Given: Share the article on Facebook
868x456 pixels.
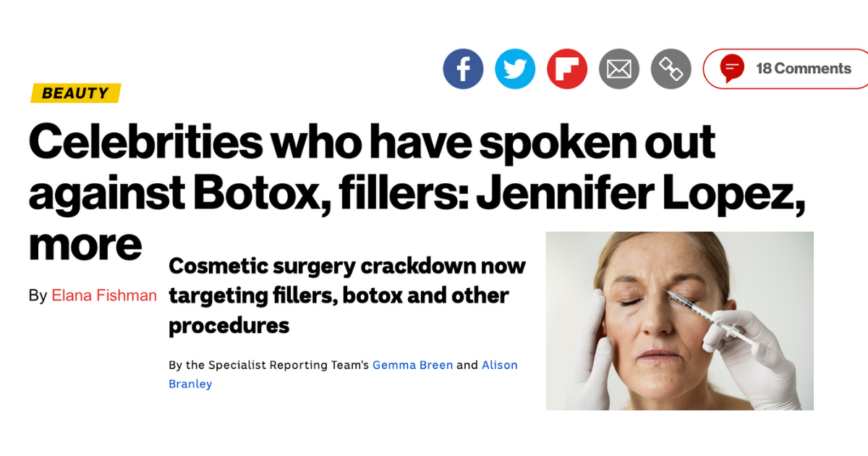Looking at the screenshot, I should click(x=463, y=69).
